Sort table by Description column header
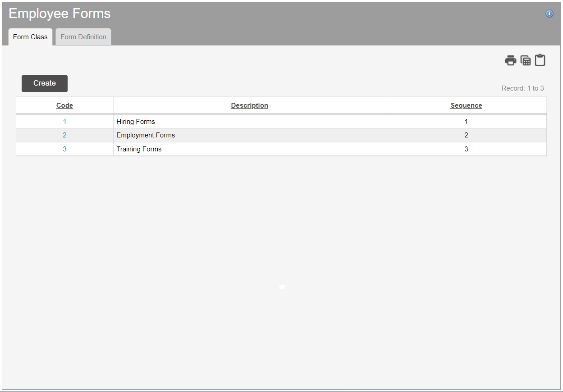 pos(249,105)
